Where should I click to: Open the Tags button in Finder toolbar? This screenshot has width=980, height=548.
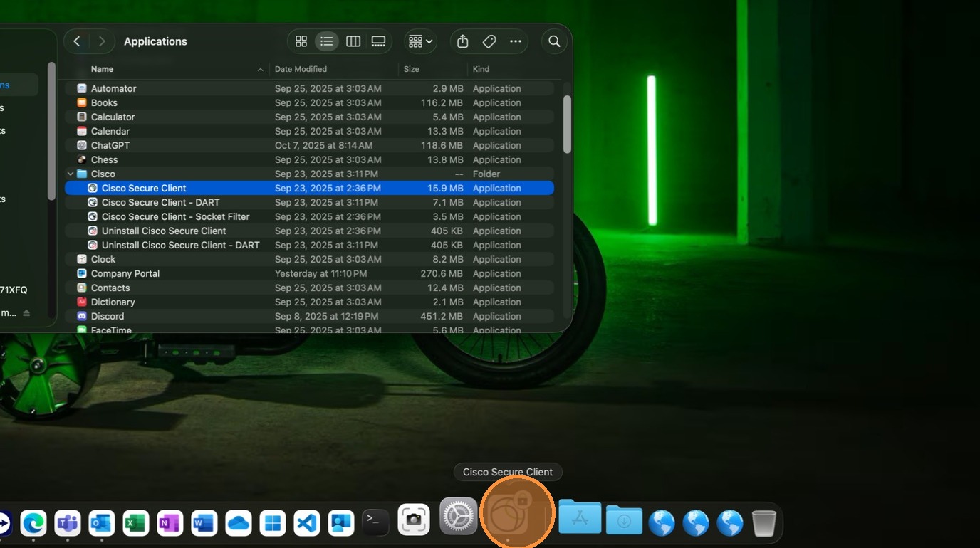[489, 41]
